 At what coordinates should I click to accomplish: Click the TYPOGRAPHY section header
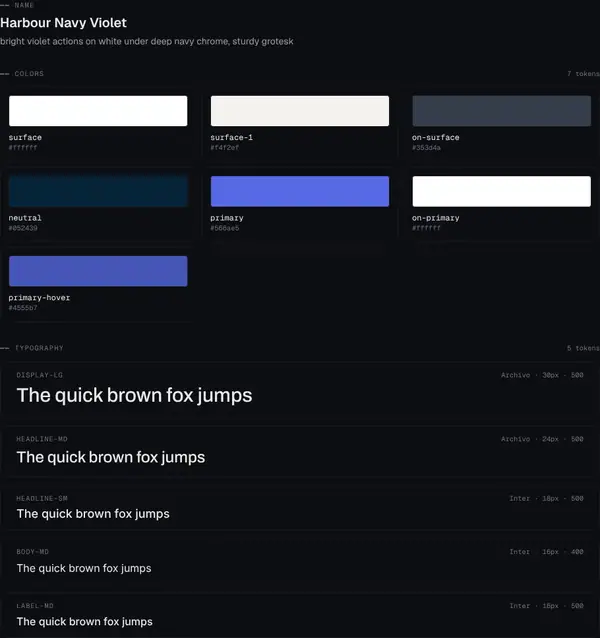click(x=39, y=348)
